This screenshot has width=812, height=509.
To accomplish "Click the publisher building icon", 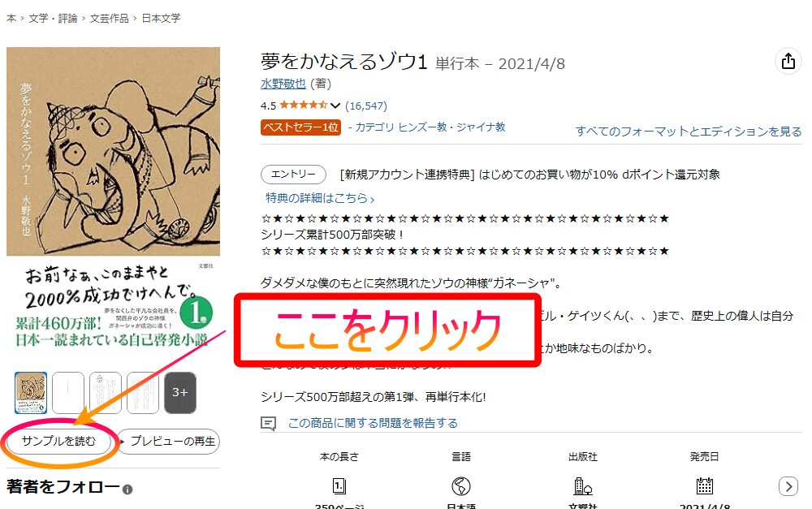I will click(582, 486).
